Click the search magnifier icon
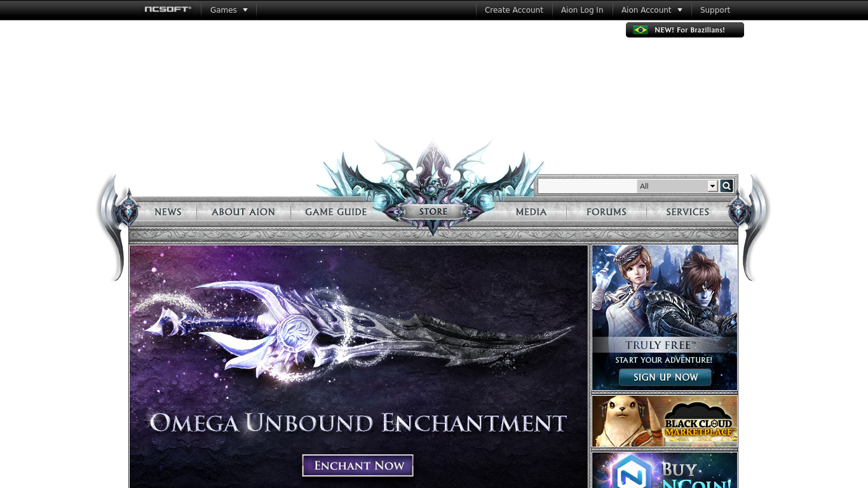Viewport: 868px width, 488px height. (x=726, y=186)
